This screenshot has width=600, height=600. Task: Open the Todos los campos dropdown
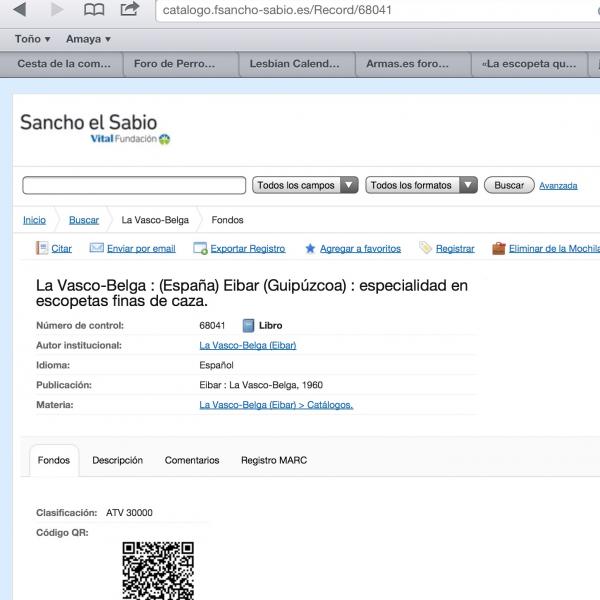(305, 185)
